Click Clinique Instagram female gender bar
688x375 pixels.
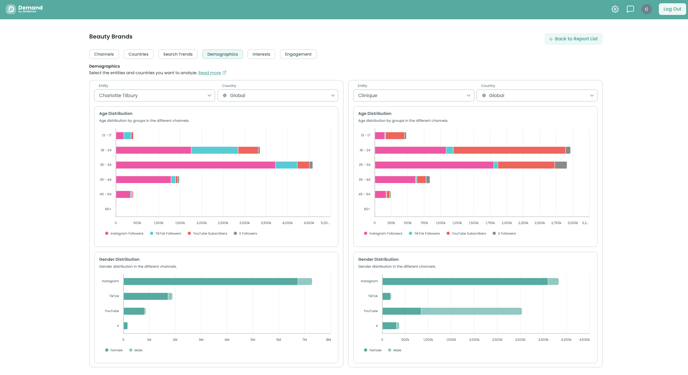coord(465,282)
